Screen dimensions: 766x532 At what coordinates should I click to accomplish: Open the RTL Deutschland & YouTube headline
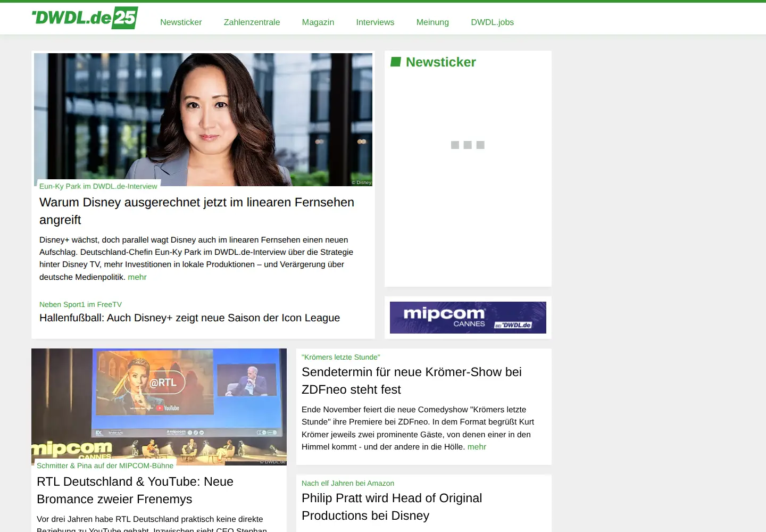[x=135, y=491]
